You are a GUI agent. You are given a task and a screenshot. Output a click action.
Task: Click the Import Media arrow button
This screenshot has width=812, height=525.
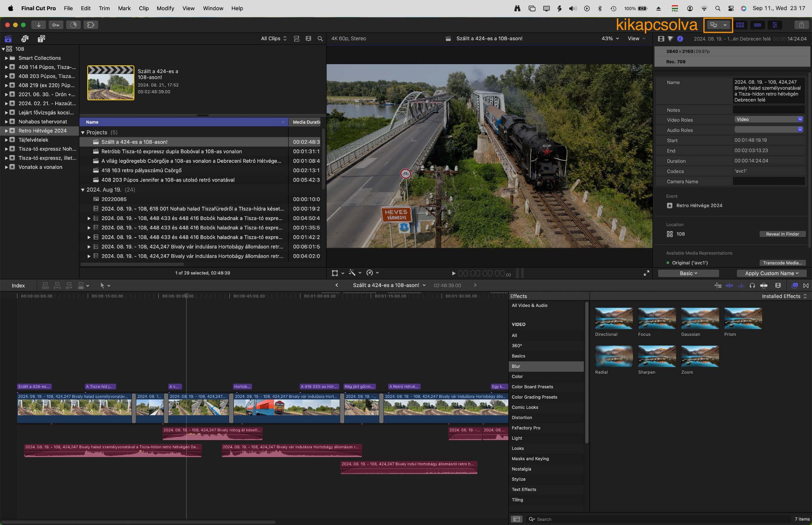[x=39, y=25]
